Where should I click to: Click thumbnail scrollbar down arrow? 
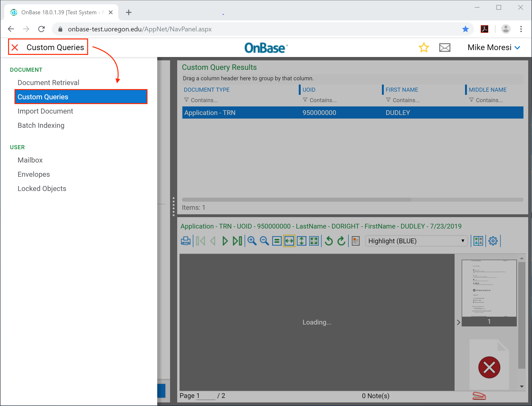[522, 387]
